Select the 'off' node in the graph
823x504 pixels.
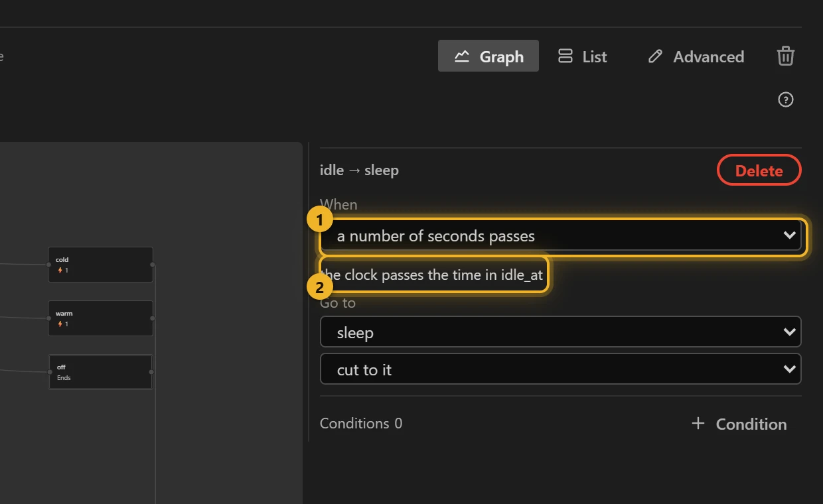[x=100, y=371]
